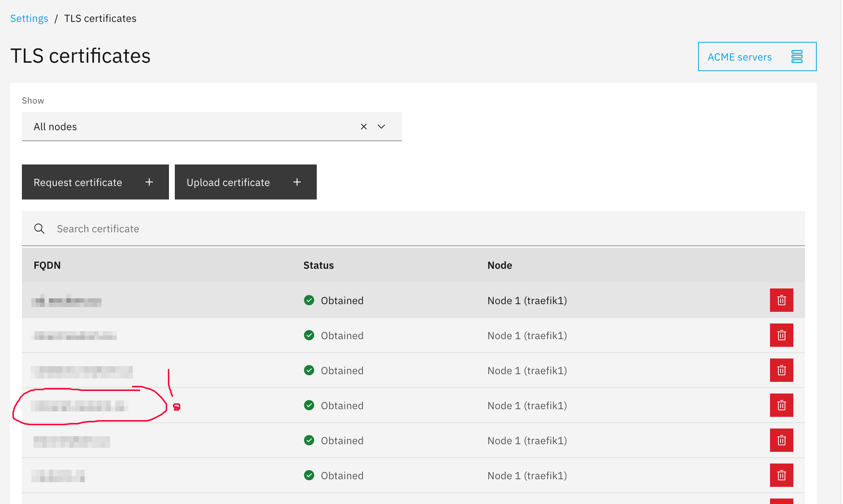Open the ACME servers page
The width and height of the screenshot is (843, 504).
click(757, 57)
